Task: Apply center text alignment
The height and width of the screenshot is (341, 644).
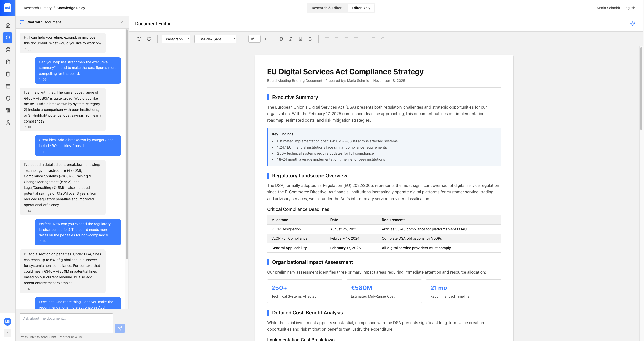Action: point(336,39)
